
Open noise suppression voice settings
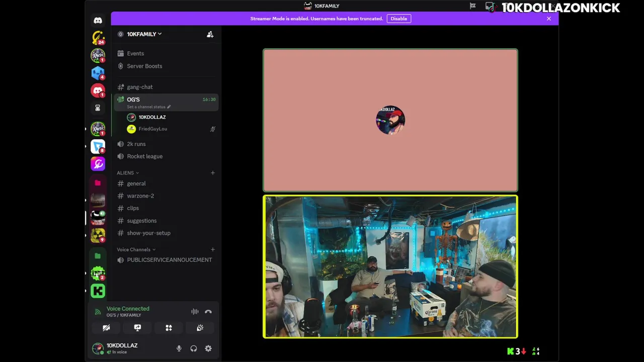tap(195, 312)
